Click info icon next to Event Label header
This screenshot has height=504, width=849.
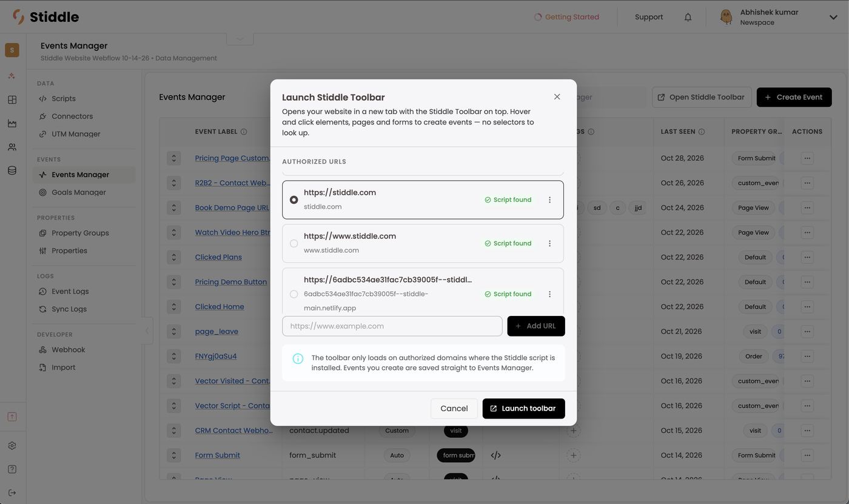[244, 132]
